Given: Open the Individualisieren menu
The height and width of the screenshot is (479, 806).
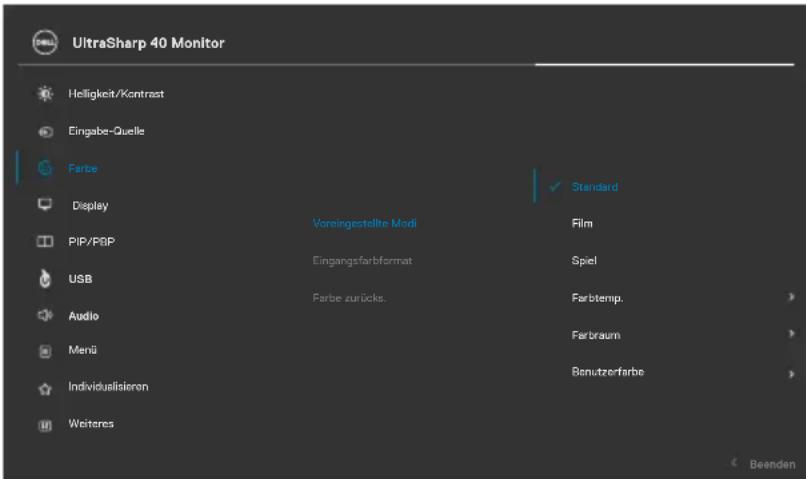Looking at the screenshot, I should point(108,386).
